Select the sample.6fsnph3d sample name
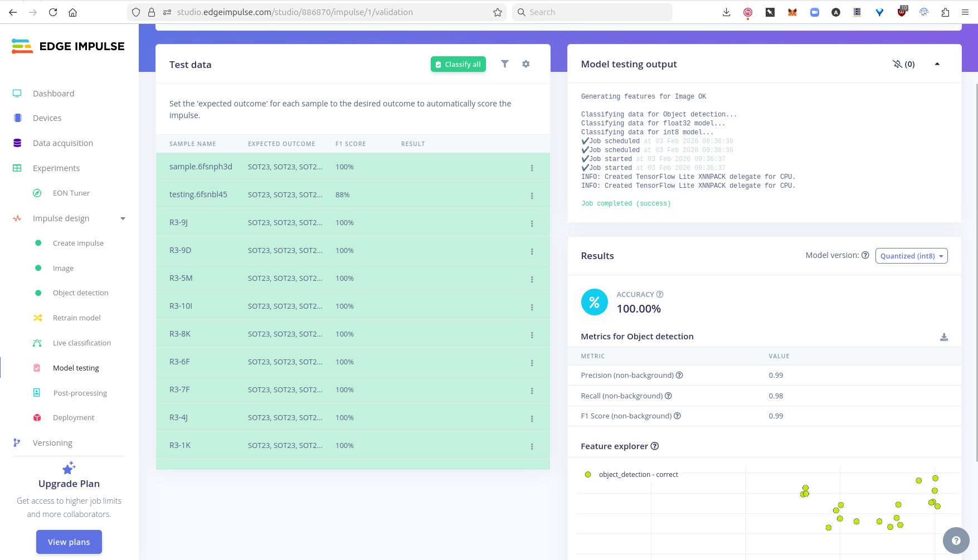This screenshot has height=560, width=978. tap(201, 167)
